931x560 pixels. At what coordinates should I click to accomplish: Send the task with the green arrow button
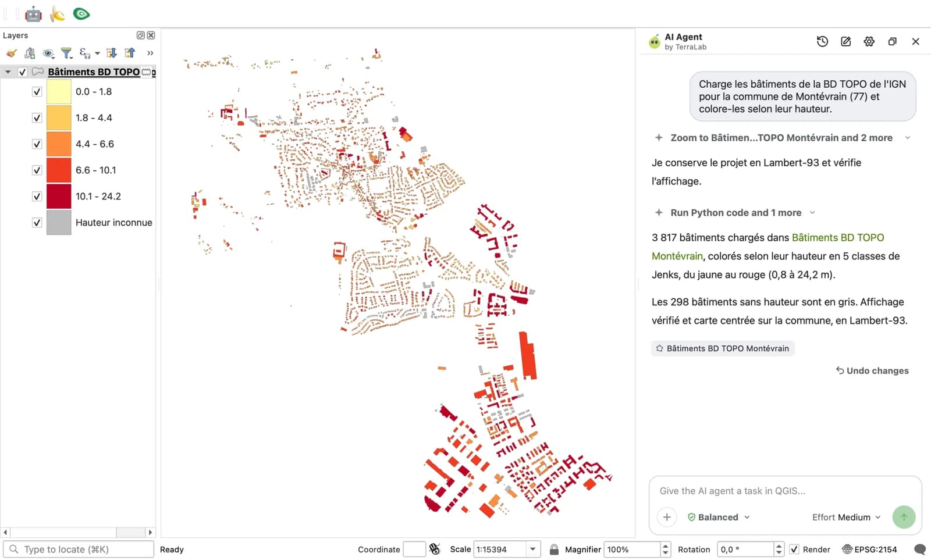pos(904,517)
